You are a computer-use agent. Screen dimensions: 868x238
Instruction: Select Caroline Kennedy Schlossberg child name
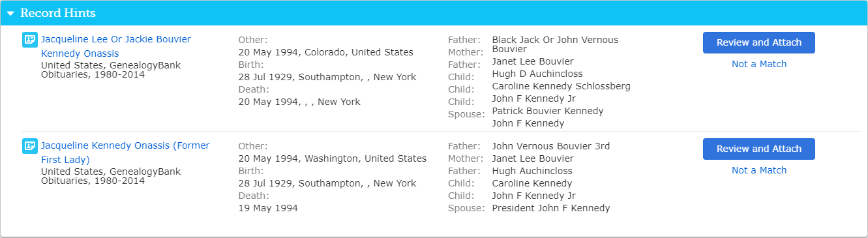[561, 86]
